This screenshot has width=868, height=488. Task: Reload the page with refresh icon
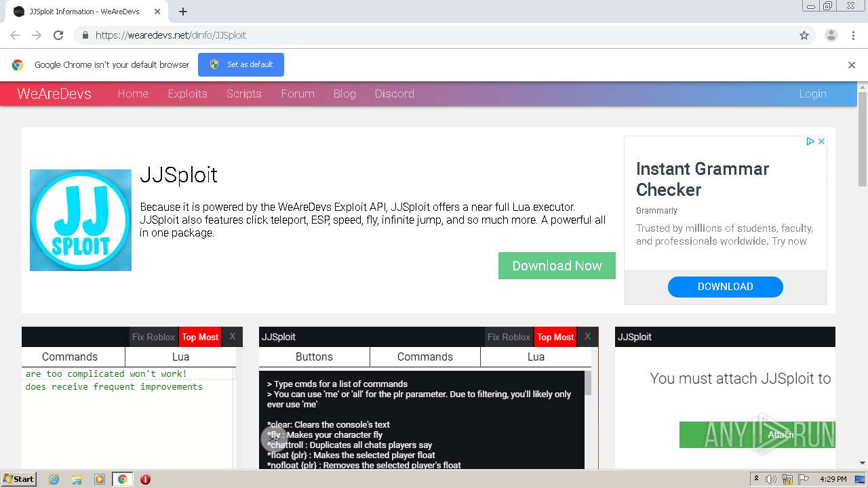[58, 35]
